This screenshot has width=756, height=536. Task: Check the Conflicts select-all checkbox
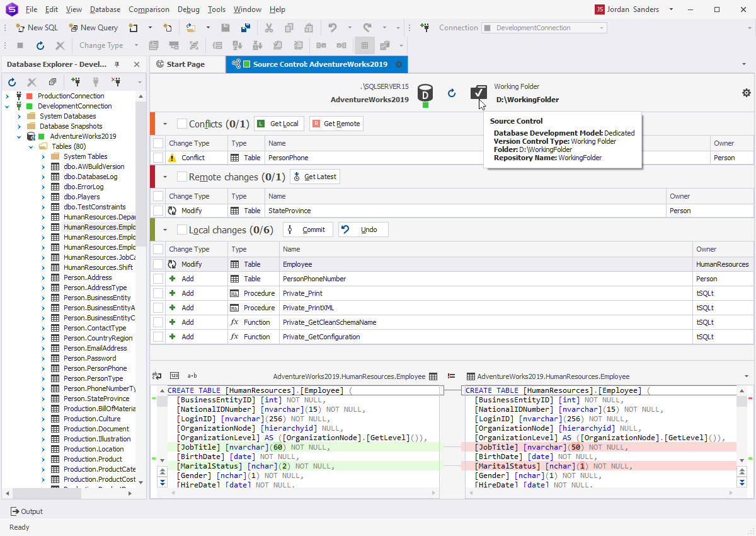click(x=182, y=124)
